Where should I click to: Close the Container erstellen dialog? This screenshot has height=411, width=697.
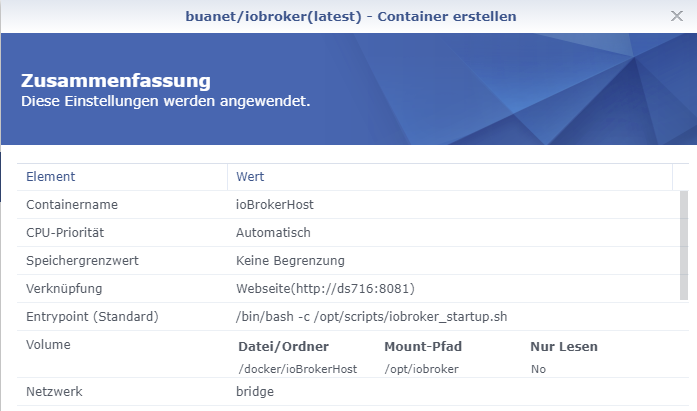point(677,16)
